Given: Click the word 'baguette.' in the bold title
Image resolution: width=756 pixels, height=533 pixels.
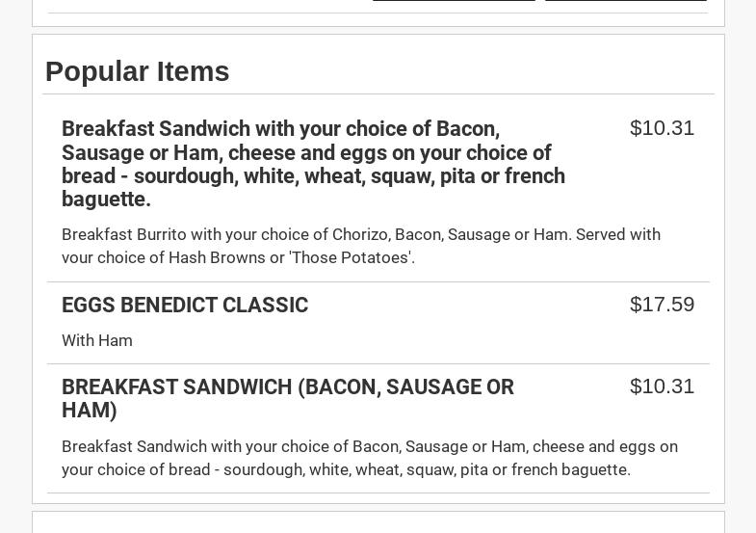Looking at the screenshot, I should (x=106, y=200).
